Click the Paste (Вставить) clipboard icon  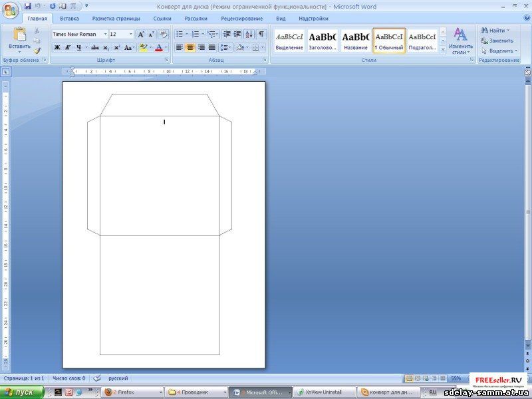click(x=20, y=35)
